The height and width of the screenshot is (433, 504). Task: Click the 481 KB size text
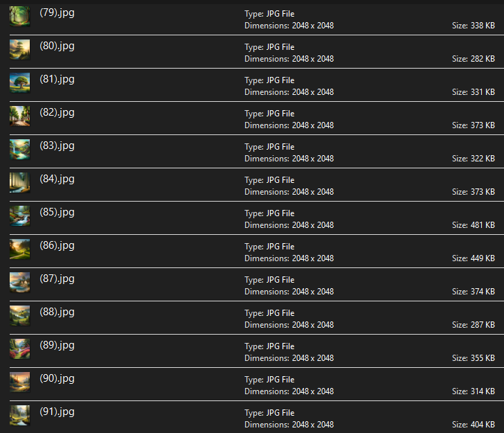(x=474, y=225)
